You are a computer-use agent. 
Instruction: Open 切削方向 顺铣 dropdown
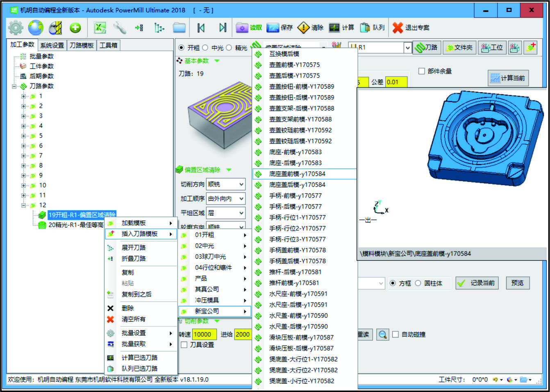coord(226,185)
